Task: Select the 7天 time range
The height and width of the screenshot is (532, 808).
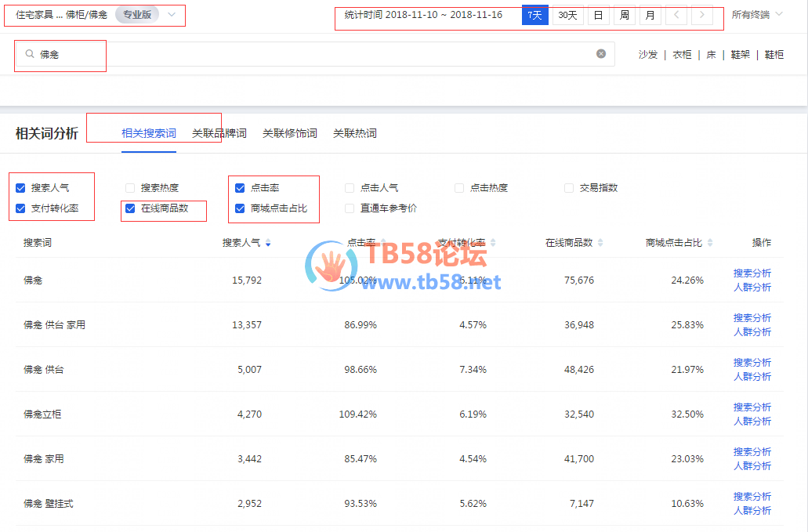Action: tap(535, 15)
